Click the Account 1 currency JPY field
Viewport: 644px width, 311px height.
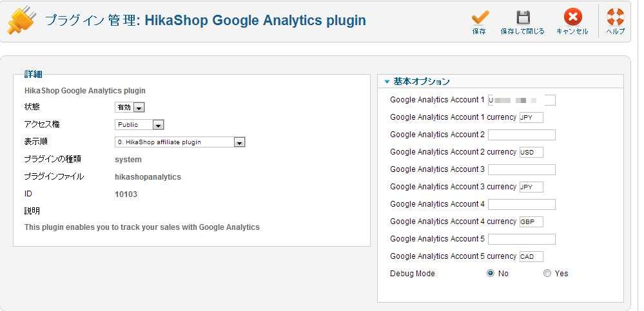531,118
